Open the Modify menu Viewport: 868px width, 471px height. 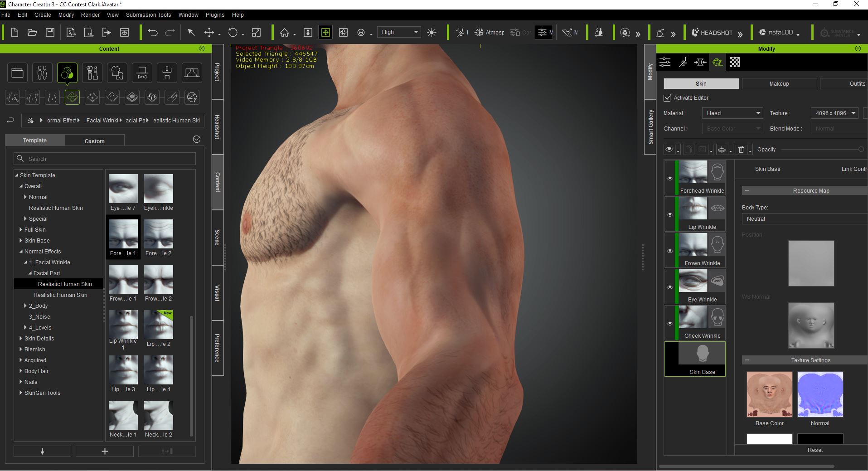click(66, 15)
